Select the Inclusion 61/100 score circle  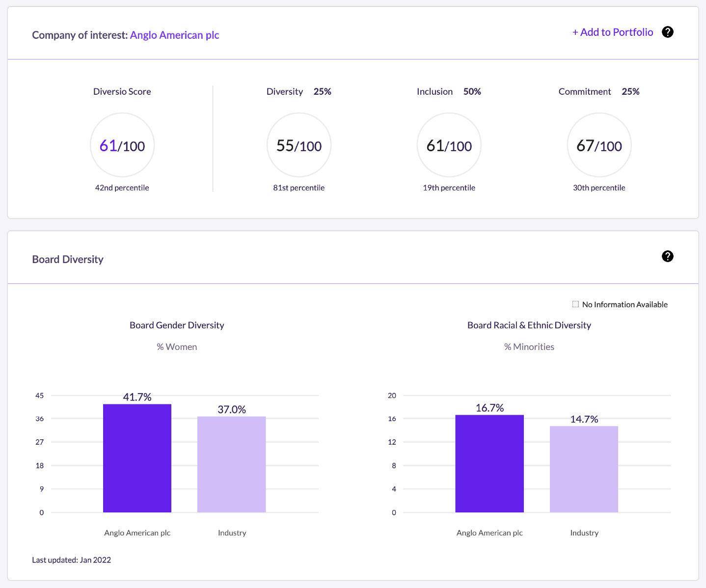[449, 145]
